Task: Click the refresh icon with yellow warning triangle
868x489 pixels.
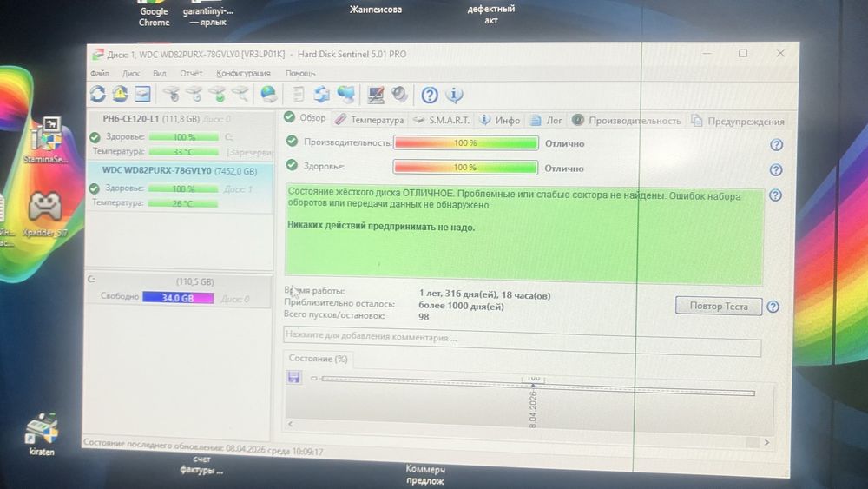Action: point(120,94)
